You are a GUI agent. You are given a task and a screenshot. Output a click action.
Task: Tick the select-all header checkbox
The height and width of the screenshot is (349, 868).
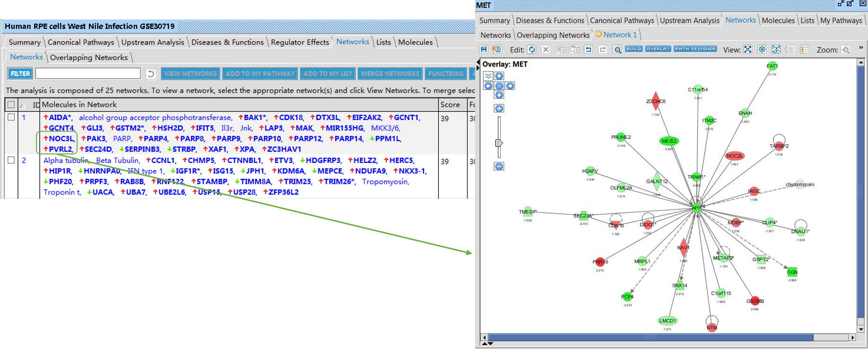(x=11, y=105)
